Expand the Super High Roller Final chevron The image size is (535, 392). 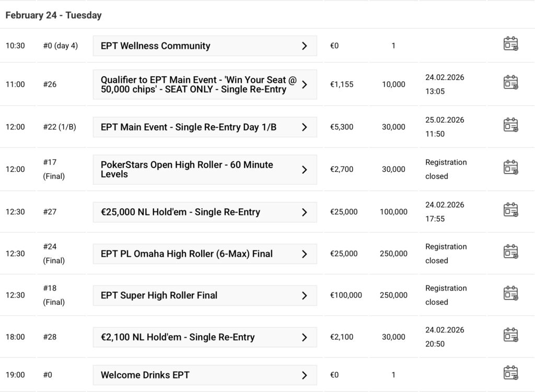coord(305,295)
